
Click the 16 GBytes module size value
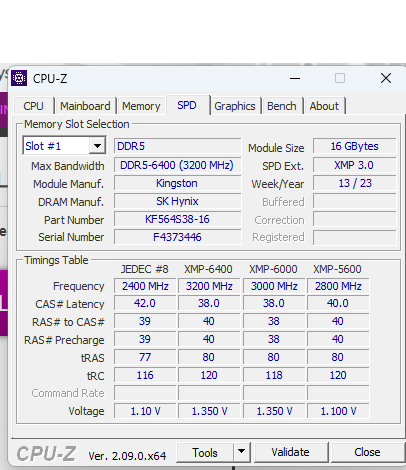pyautogui.click(x=355, y=146)
